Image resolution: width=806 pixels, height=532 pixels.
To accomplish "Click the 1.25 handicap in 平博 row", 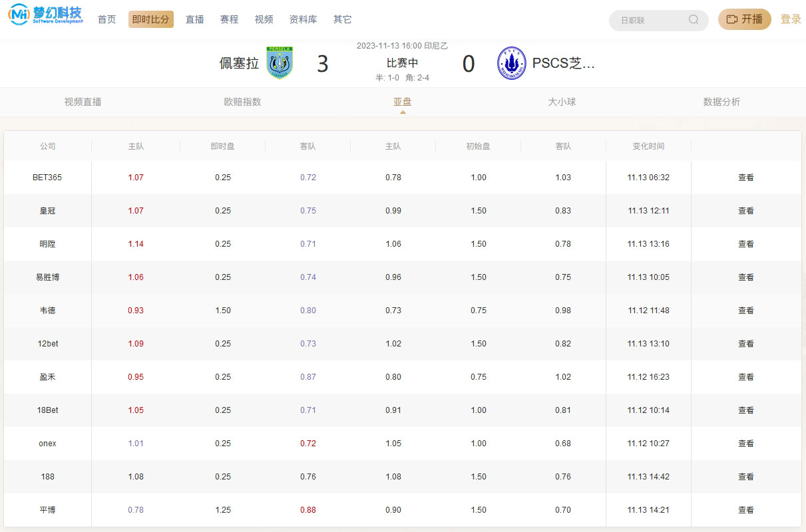I will pos(223,510).
